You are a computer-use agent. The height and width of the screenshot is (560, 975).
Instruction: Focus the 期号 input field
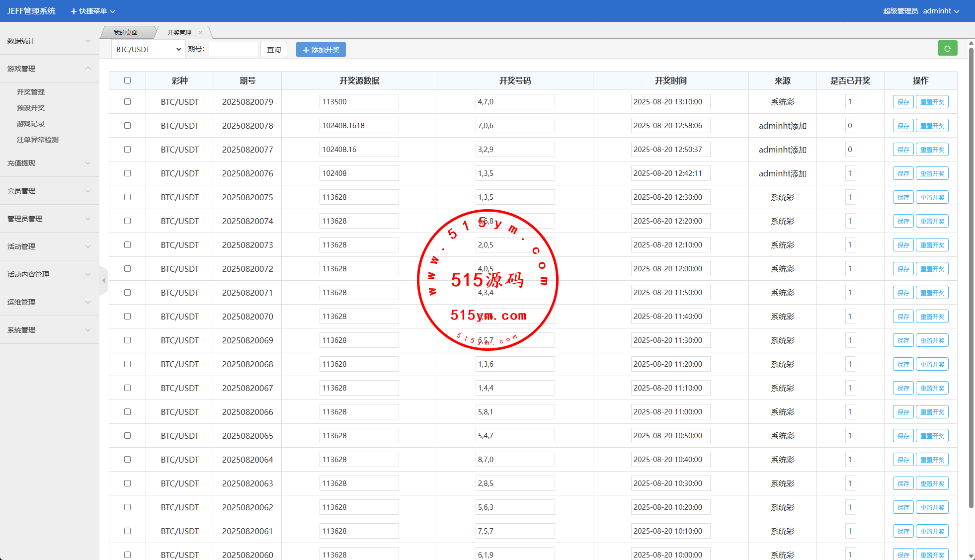233,50
